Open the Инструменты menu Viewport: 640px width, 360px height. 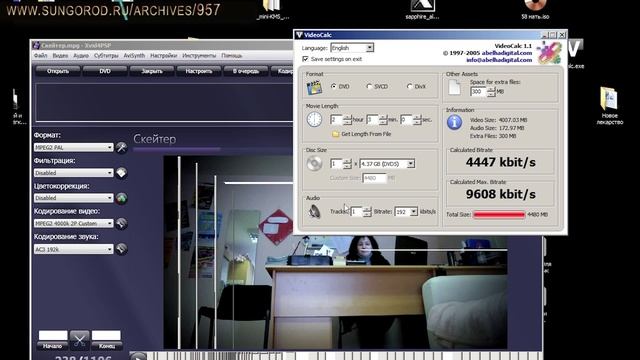pos(199,56)
